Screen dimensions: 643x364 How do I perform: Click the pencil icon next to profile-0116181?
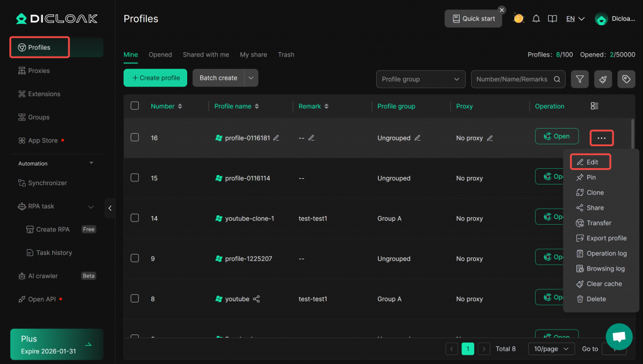(x=276, y=137)
